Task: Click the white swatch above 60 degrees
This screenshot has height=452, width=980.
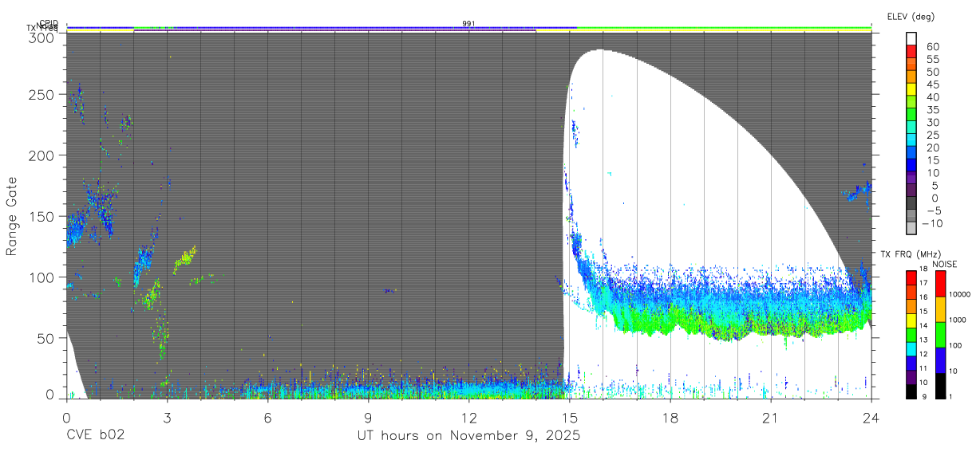Action: click(x=911, y=39)
